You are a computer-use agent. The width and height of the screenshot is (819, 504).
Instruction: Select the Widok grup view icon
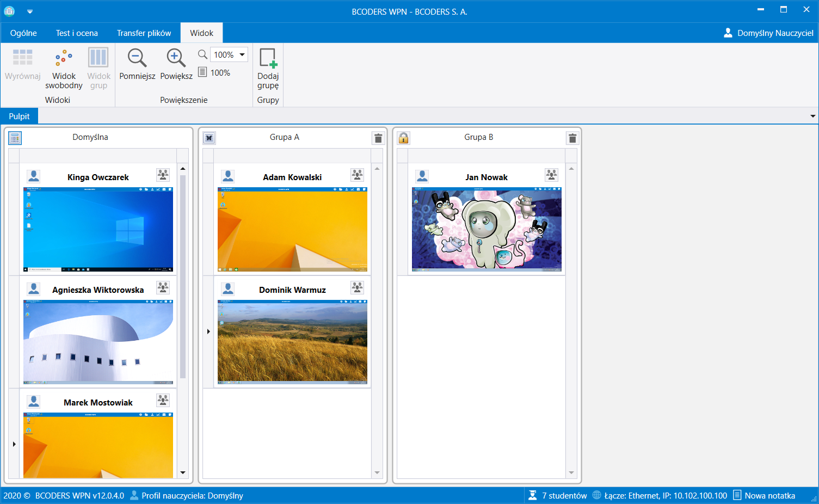pos(98,58)
